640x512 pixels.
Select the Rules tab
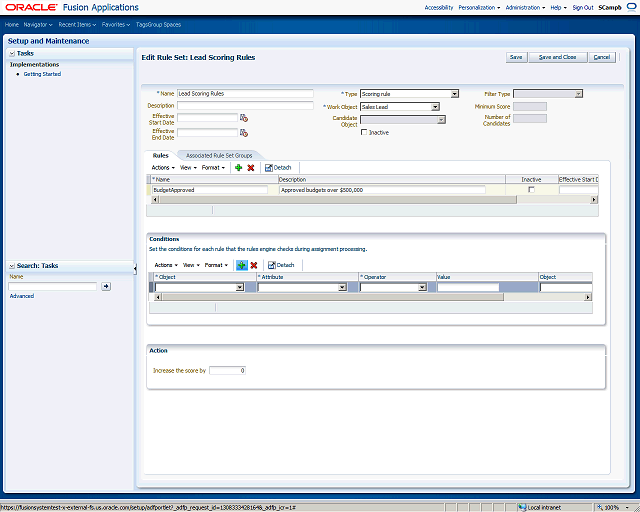(160, 156)
